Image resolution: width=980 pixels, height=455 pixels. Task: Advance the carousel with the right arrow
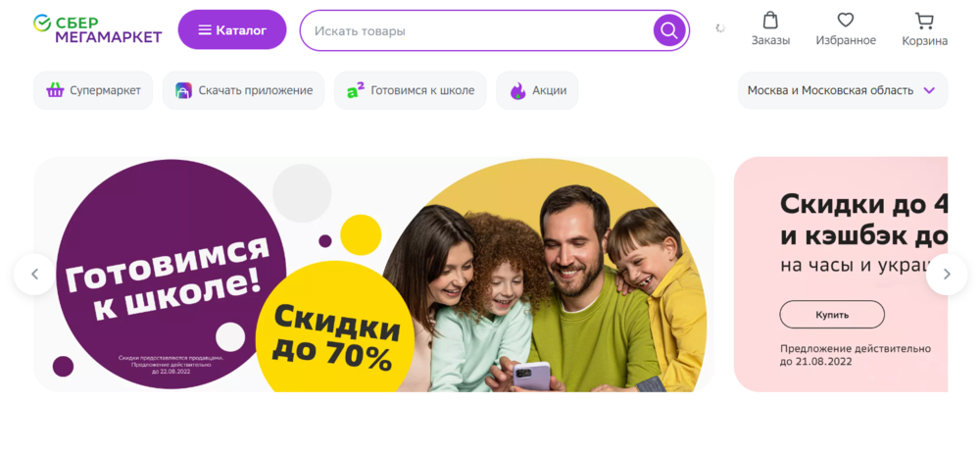947,274
